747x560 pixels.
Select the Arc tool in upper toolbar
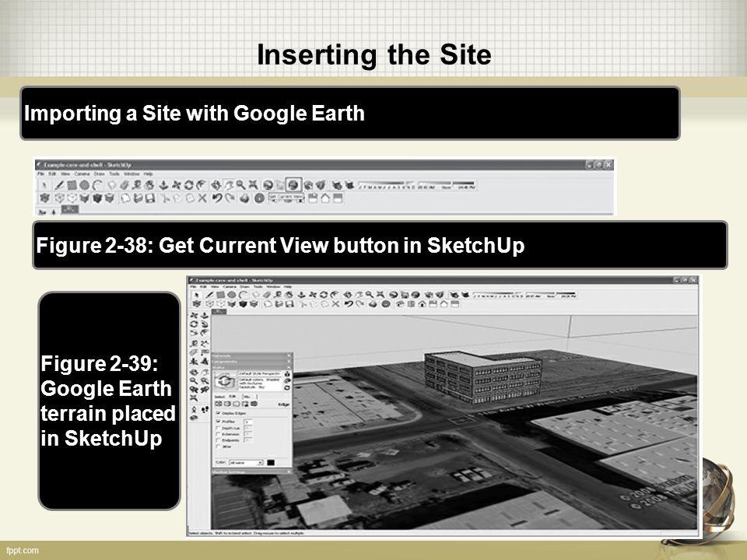click(x=97, y=185)
